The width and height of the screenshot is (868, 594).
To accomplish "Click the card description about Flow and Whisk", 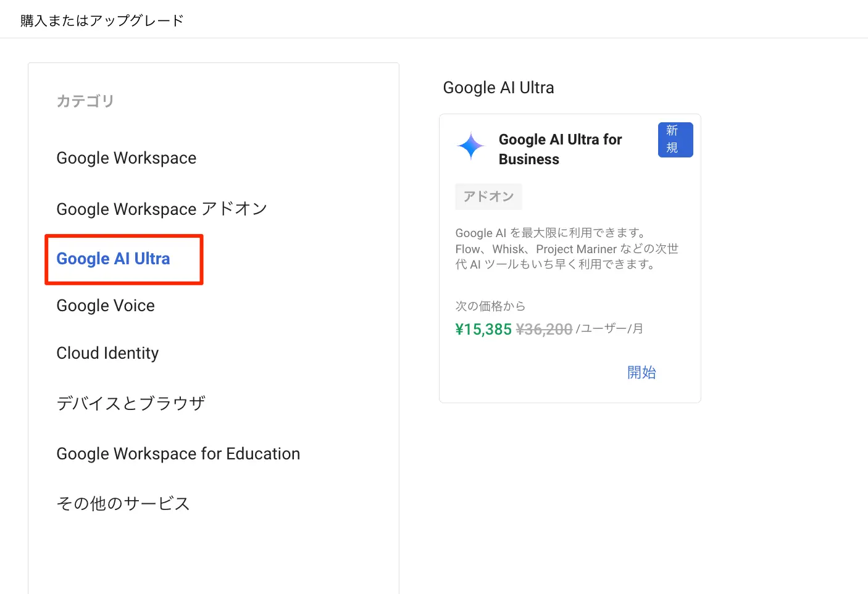I will (x=566, y=249).
